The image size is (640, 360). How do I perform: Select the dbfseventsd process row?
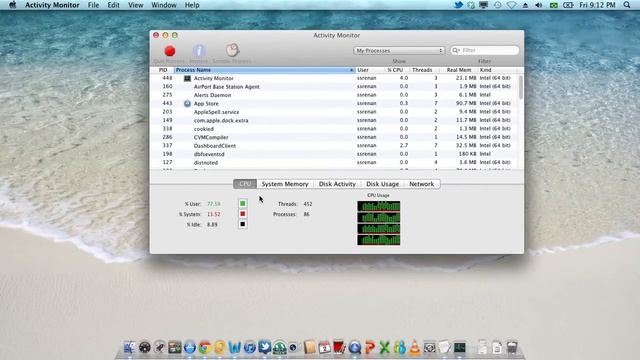[334, 154]
